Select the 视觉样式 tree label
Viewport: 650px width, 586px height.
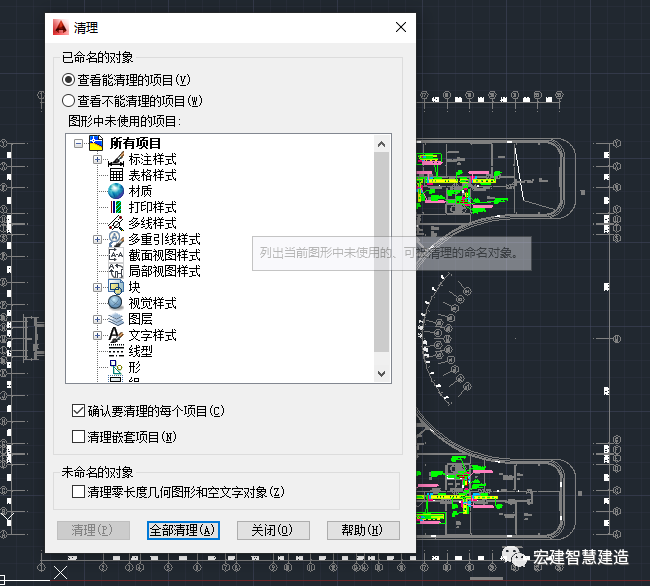153,303
